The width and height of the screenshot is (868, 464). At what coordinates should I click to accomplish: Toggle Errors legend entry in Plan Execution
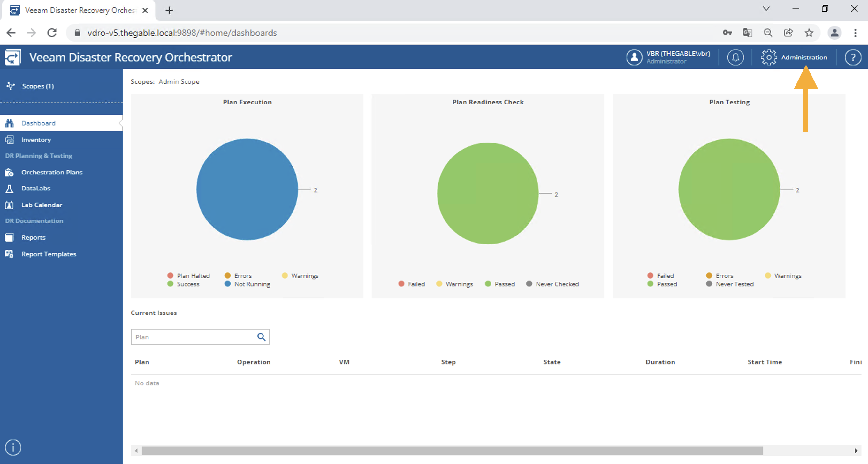[238, 275]
